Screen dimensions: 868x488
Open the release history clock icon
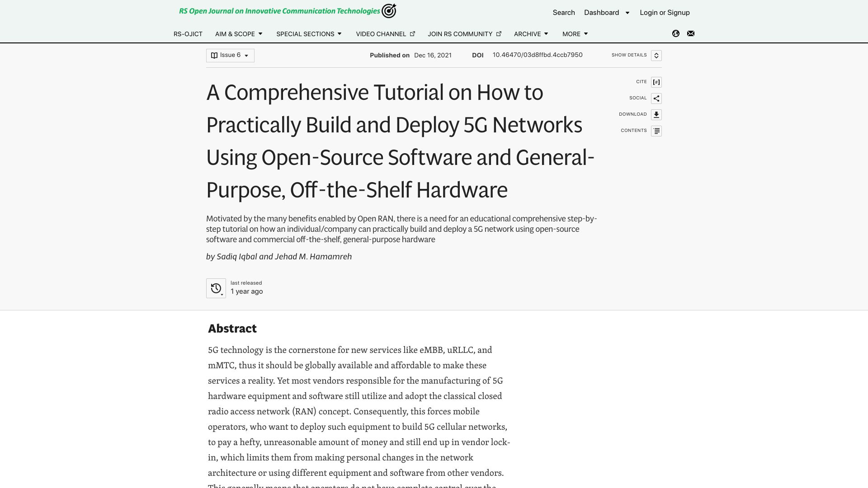tap(216, 288)
